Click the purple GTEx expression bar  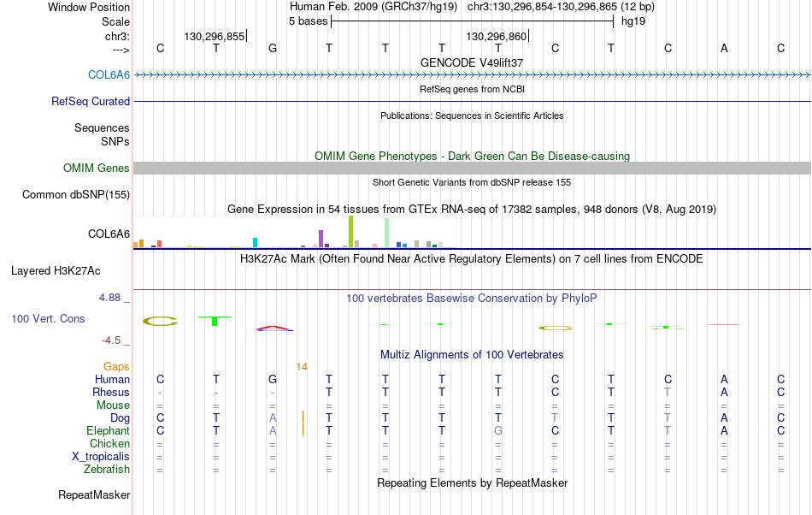click(321, 239)
